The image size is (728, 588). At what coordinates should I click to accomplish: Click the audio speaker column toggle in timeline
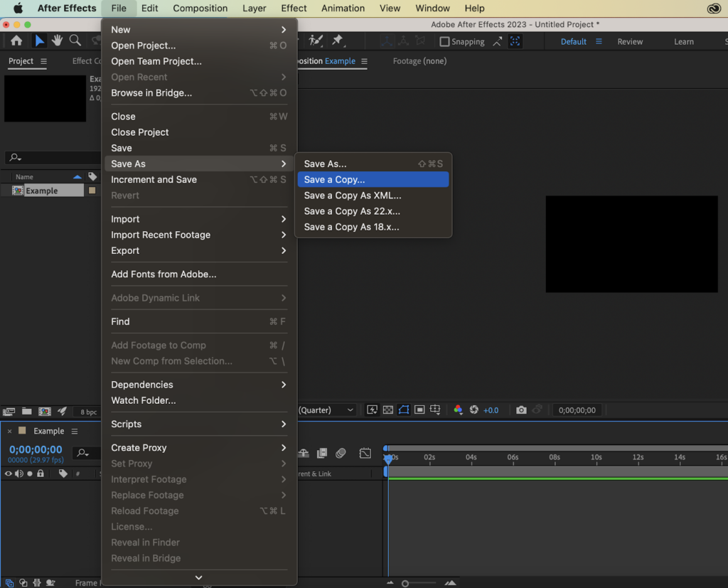click(19, 474)
